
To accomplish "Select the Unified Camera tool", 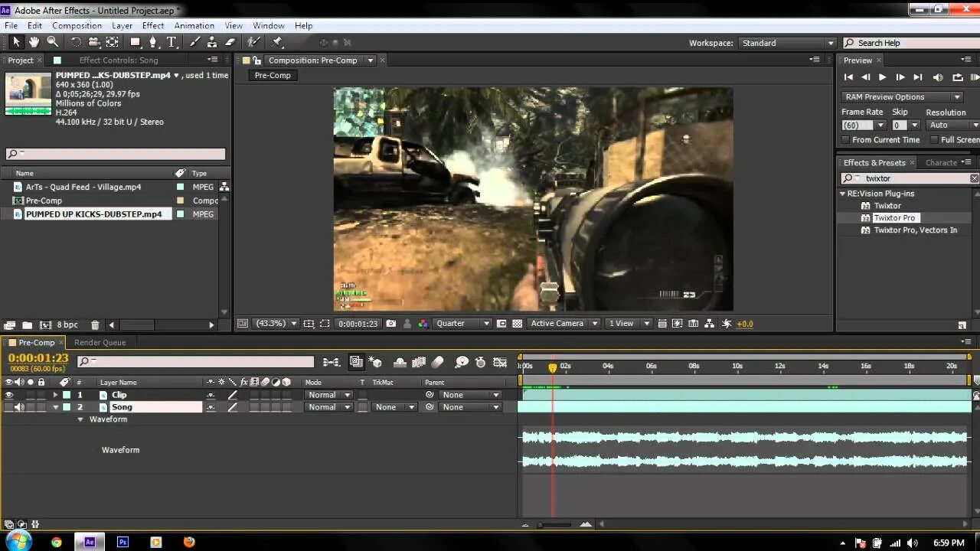I will 94,43.
